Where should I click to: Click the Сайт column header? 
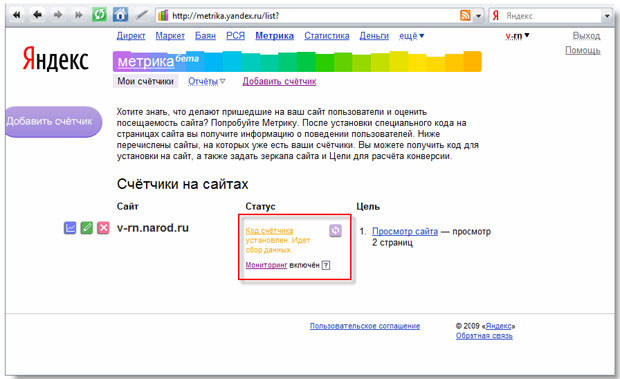point(127,206)
